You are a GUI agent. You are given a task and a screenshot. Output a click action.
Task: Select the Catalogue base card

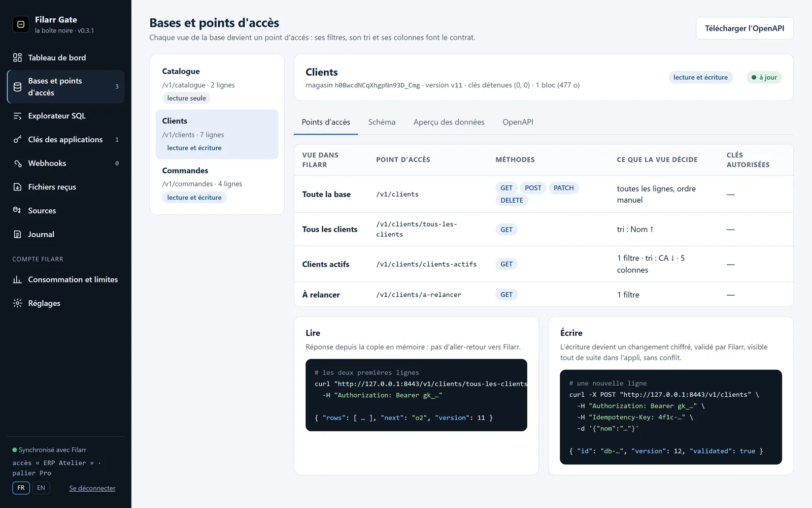pos(217,85)
